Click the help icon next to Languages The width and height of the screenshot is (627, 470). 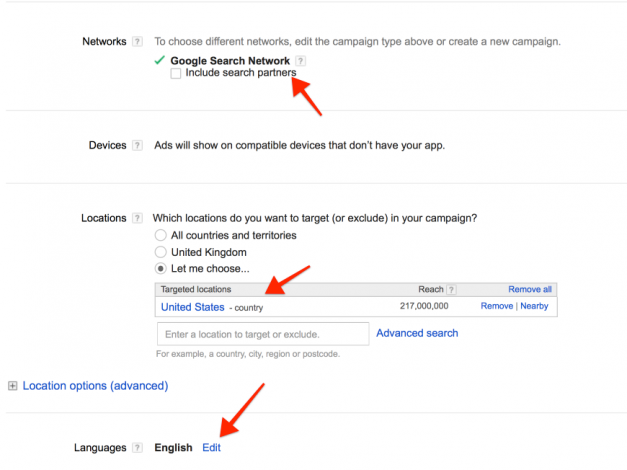(137, 448)
